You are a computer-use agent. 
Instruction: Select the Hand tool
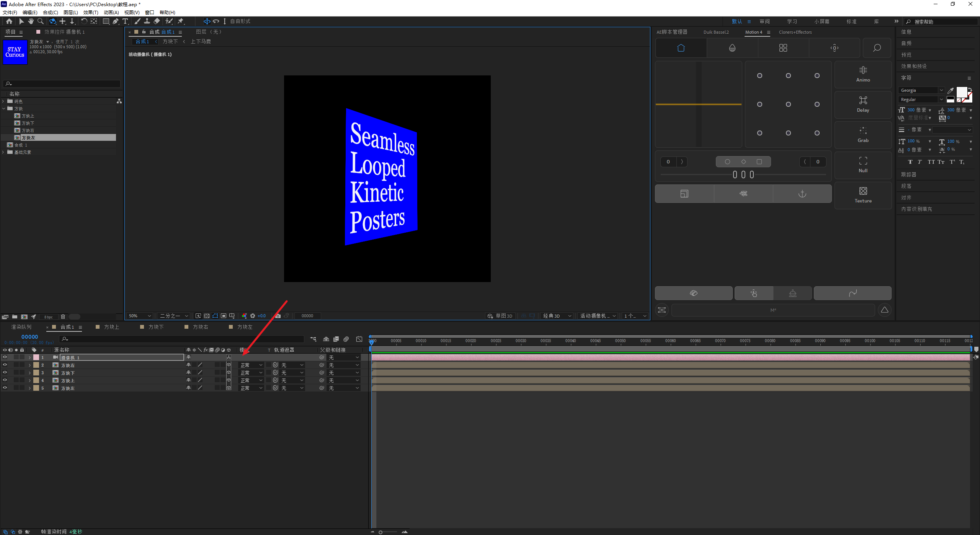(31, 21)
